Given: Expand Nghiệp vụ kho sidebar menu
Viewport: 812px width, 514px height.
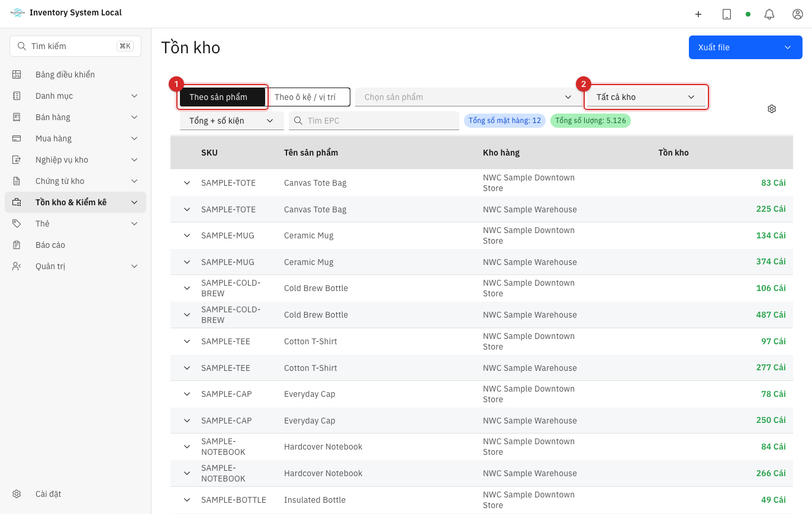Looking at the screenshot, I should pos(75,160).
